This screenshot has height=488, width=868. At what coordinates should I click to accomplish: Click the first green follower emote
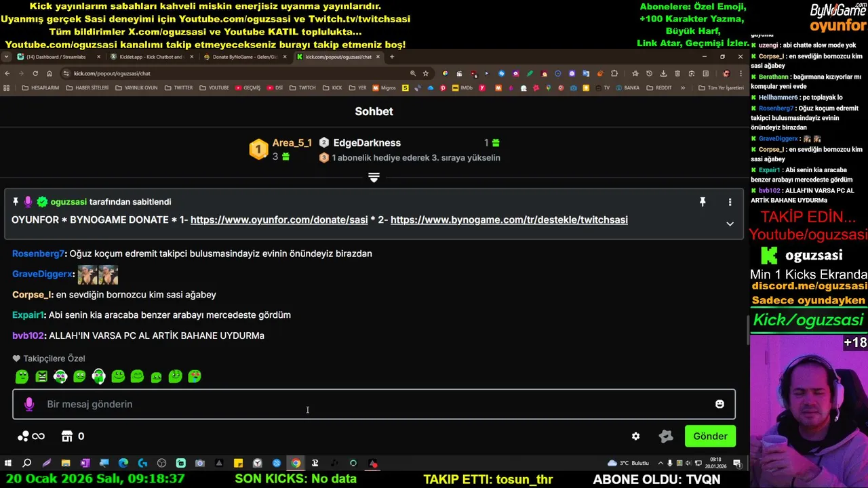point(22,376)
